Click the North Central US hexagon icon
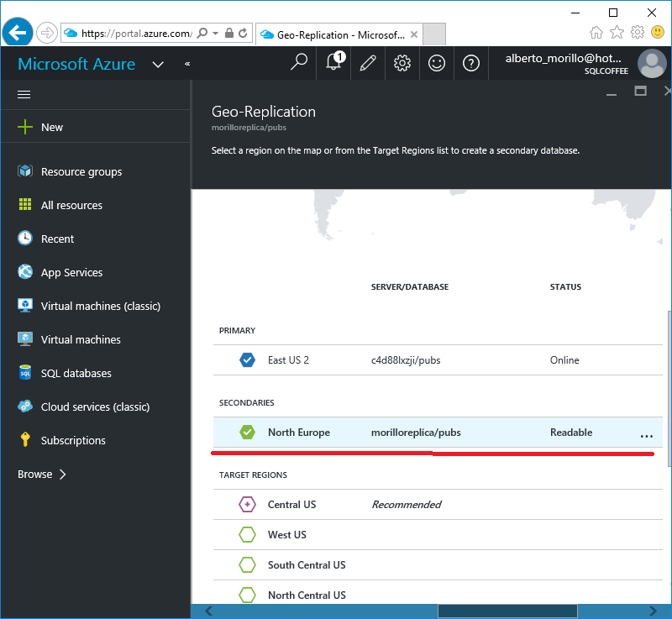Image resolution: width=672 pixels, height=619 pixels. 247,595
